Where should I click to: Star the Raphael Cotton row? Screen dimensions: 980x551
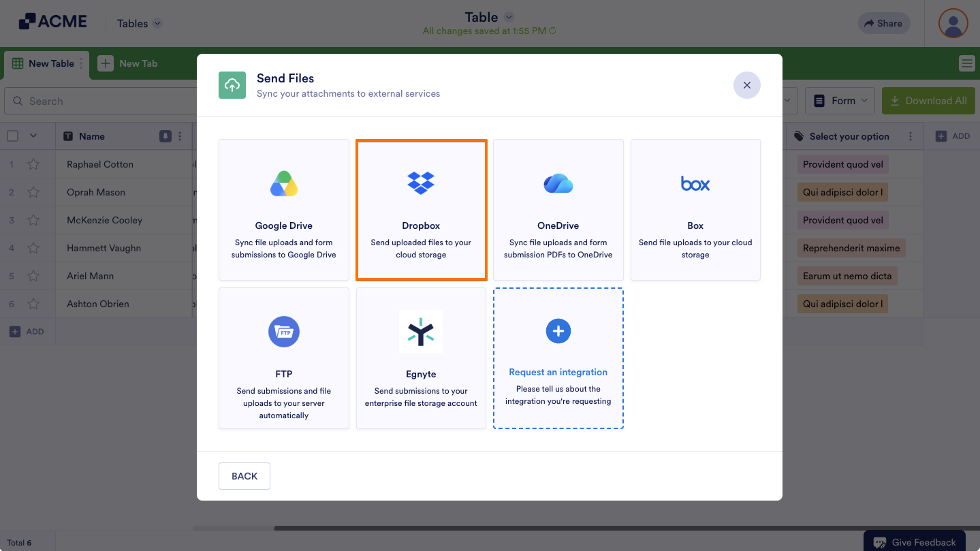pos(33,164)
